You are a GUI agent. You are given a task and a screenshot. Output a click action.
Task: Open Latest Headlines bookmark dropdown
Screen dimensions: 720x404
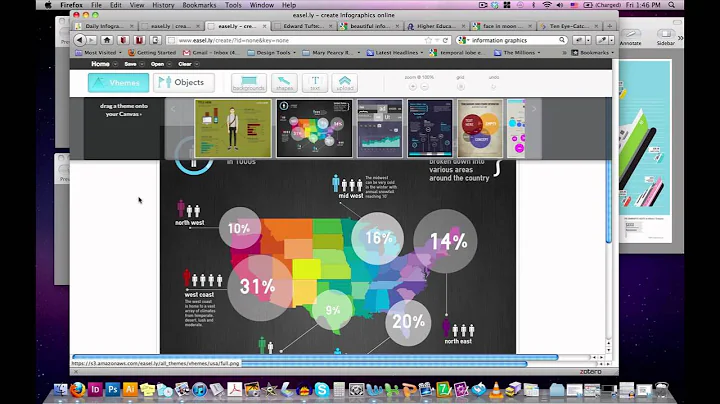point(395,53)
